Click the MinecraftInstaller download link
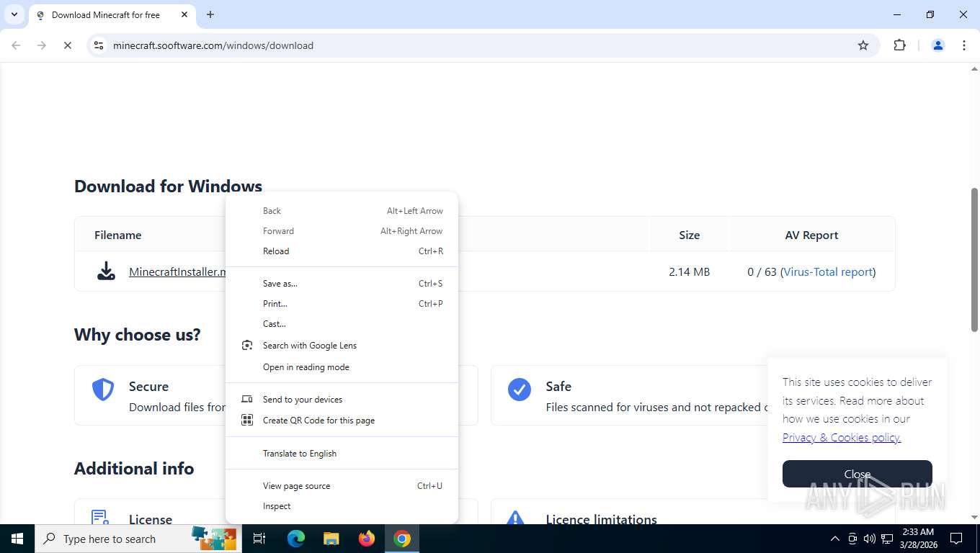 coord(177,271)
